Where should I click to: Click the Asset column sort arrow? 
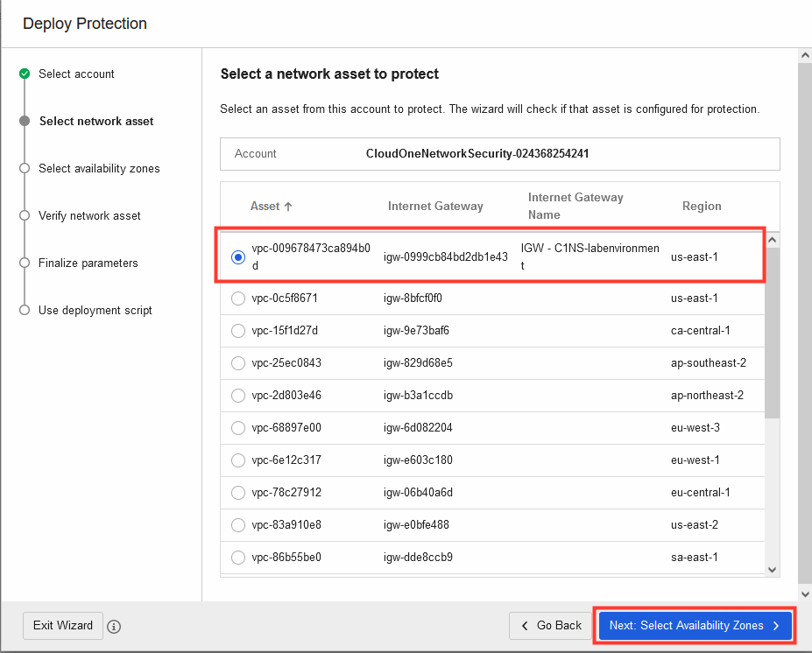click(x=288, y=207)
